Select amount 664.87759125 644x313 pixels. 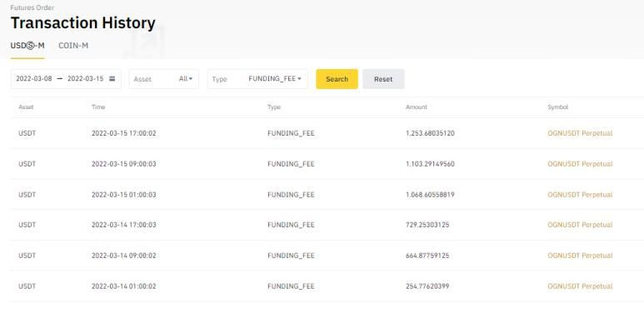pyautogui.click(x=427, y=256)
